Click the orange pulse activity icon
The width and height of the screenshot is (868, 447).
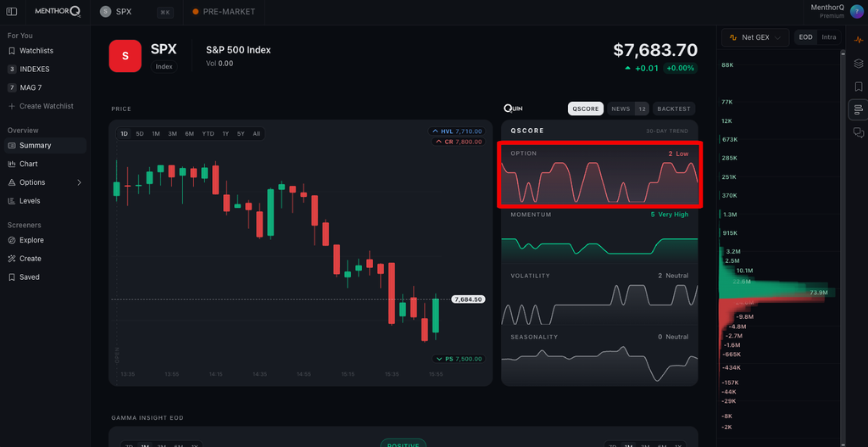pos(859,40)
